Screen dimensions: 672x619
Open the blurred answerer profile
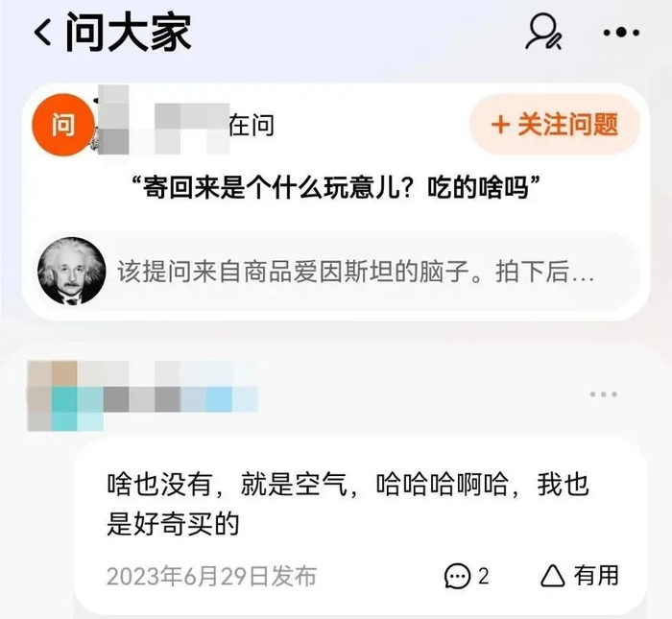point(142,395)
